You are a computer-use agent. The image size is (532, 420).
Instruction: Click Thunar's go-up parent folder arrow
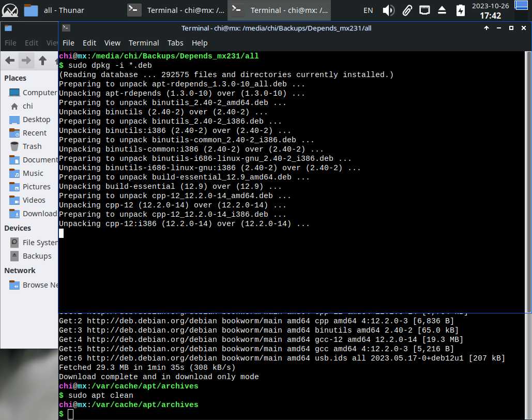click(42, 61)
